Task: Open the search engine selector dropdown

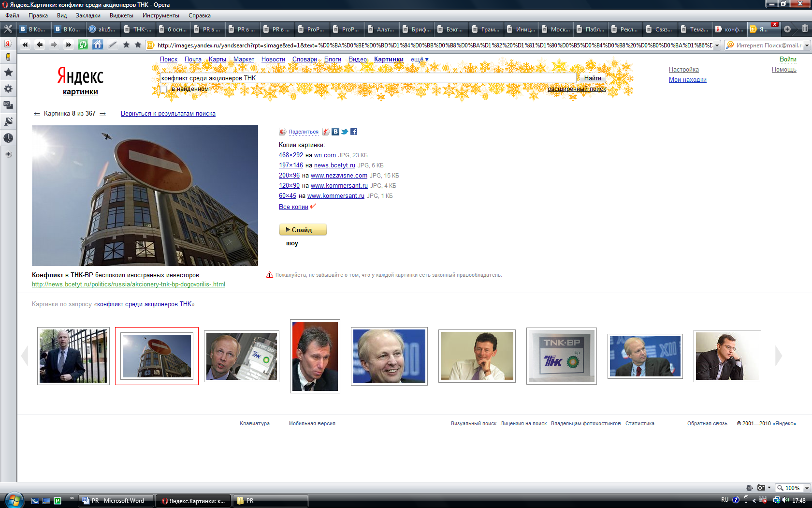Action: click(x=807, y=45)
